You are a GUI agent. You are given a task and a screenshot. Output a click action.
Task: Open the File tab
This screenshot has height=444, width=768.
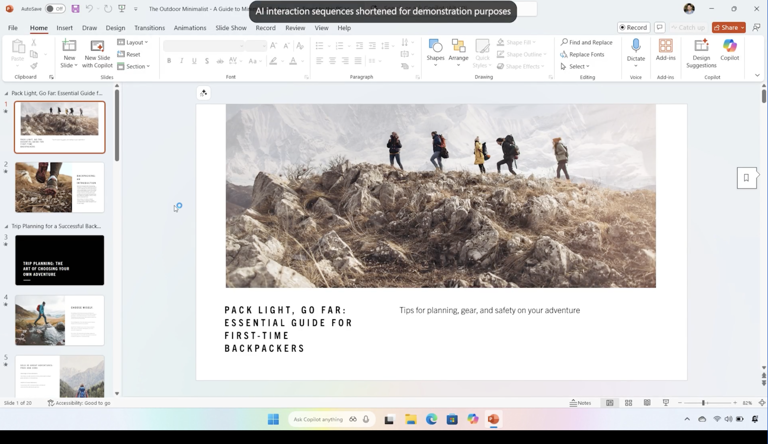(13, 28)
